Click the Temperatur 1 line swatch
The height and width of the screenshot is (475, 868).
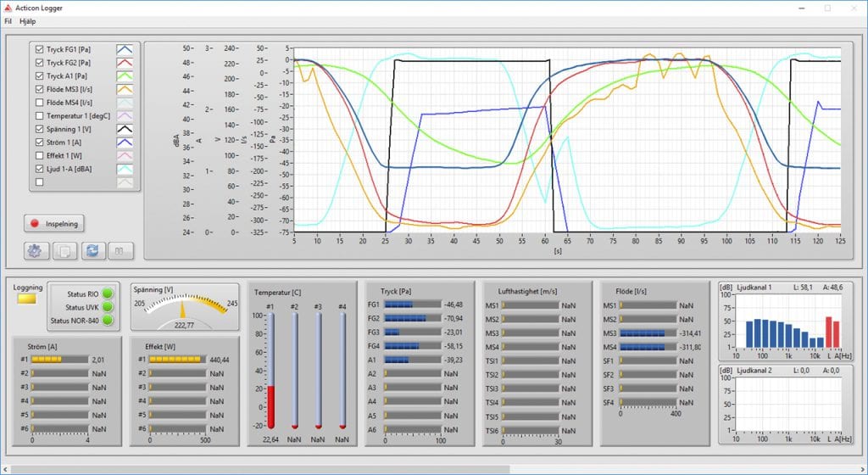point(125,115)
